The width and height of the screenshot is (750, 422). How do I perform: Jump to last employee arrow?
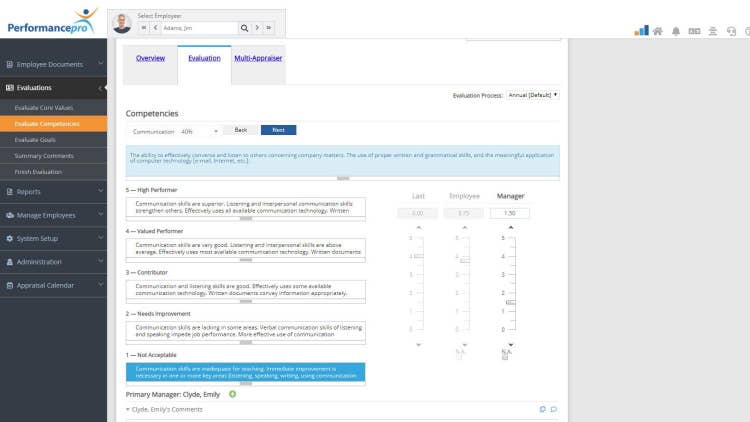coord(269,28)
